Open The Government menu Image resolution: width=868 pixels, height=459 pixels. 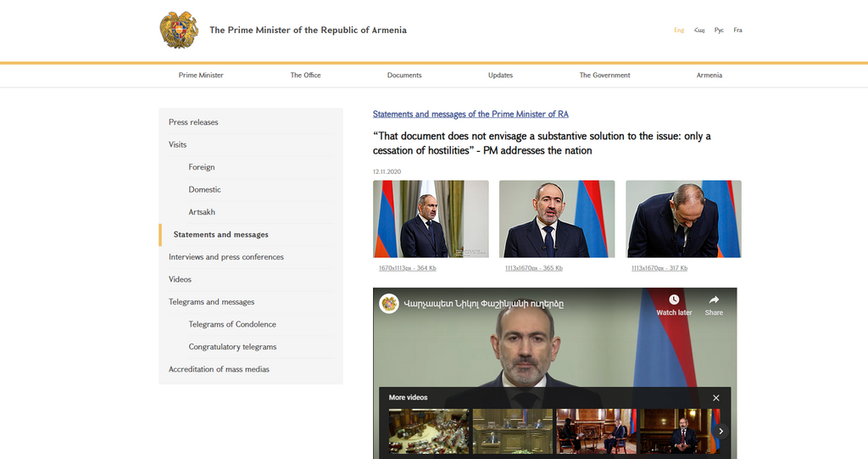pos(604,76)
